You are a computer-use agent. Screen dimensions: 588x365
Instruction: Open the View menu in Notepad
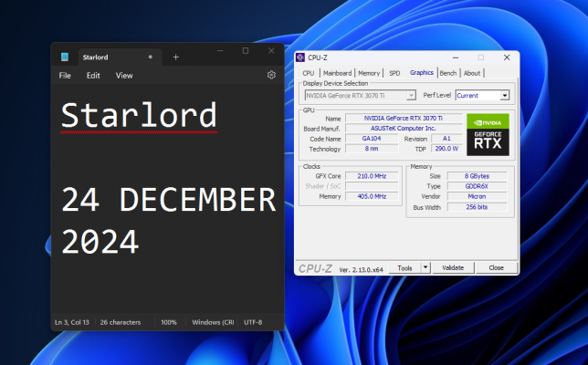[x=124, y=76]
